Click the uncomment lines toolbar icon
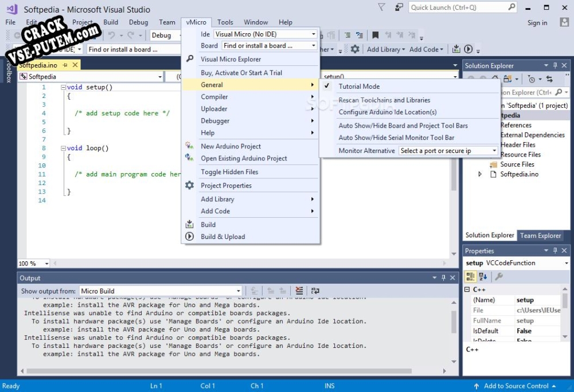Viewport: 574px width, 392px height. coord(360,35)
